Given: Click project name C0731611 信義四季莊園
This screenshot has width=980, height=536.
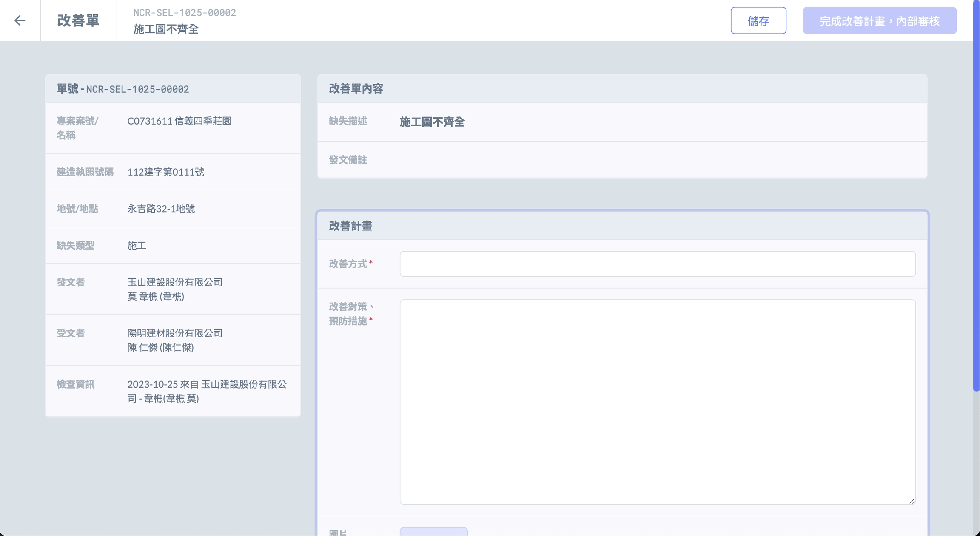Looking at the screenshot, I should coord(179,121).
